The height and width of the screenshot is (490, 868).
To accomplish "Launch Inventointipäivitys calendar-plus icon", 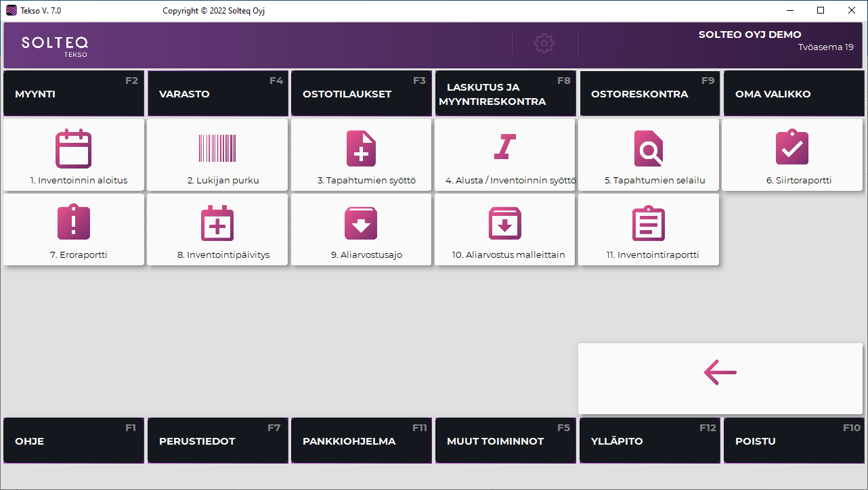I will point(217,223).
